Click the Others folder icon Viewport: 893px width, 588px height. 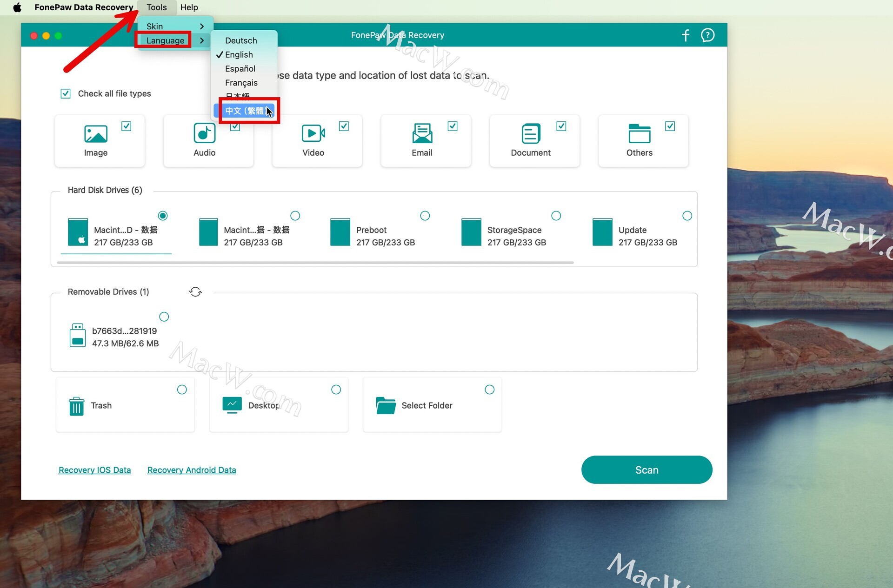click(x=639, y=134)
